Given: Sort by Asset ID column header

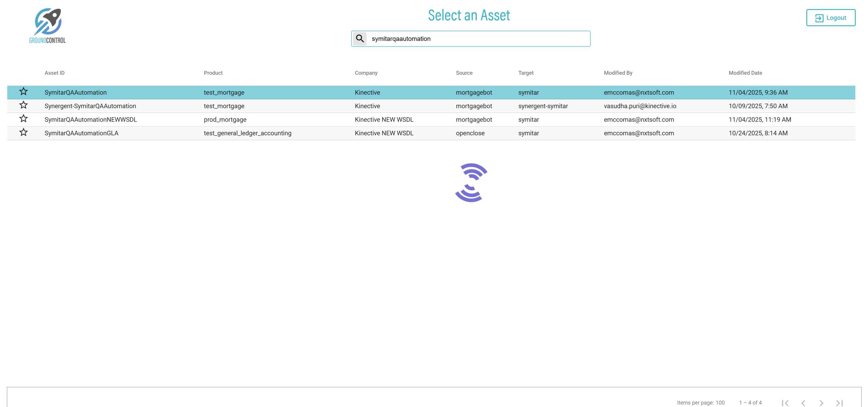Looking at the screenshot, I should tap(54, 73).
